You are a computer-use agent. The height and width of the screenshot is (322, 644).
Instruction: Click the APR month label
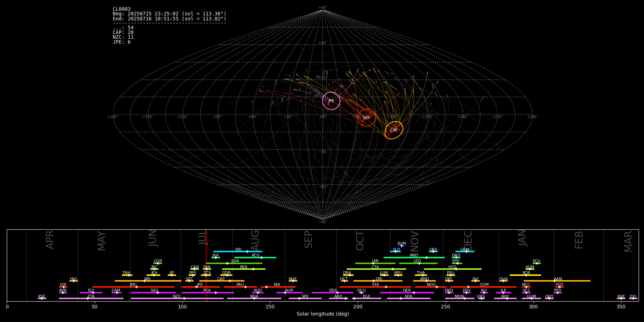[50, 240]
